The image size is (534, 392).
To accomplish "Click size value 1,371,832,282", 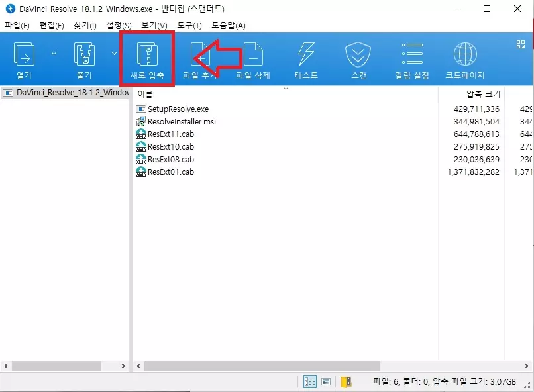I will 474,172.
